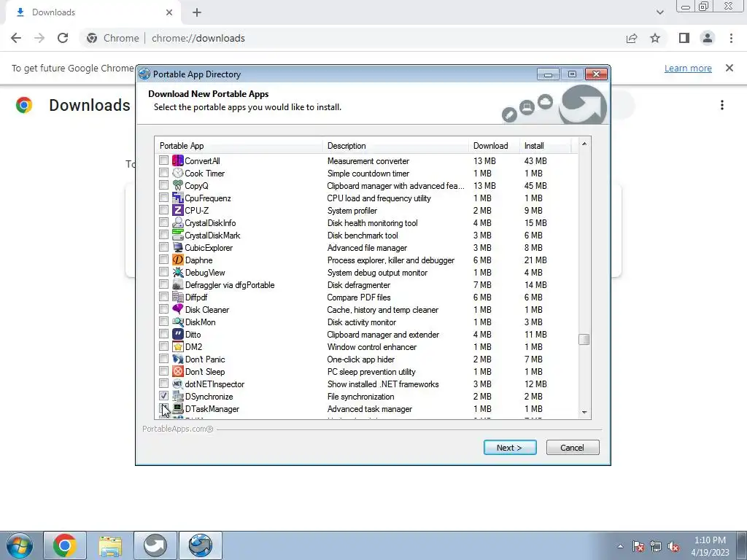This screenshot has height=560, width=747.
Task: Click the CrystalDiskInfo icon
Action: [178, 222]
